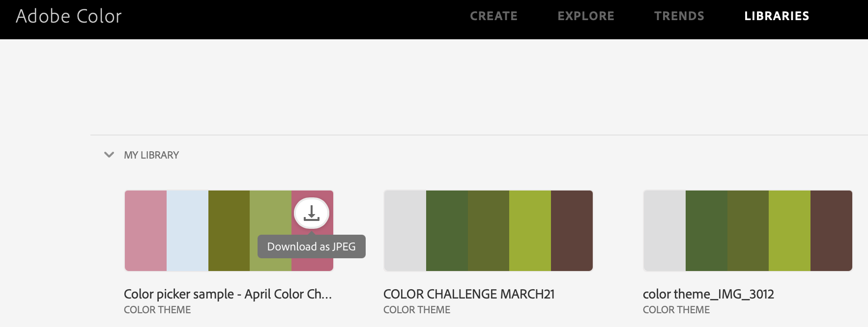
Task: Open the Color picker sample theme title
Action: click(x=228, y=294)
